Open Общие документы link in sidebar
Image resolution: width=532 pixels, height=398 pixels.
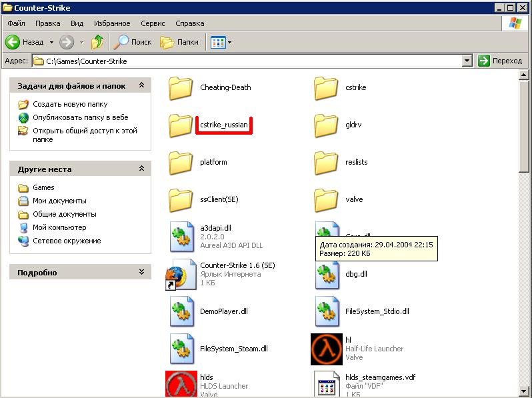[x=65, y=214]
